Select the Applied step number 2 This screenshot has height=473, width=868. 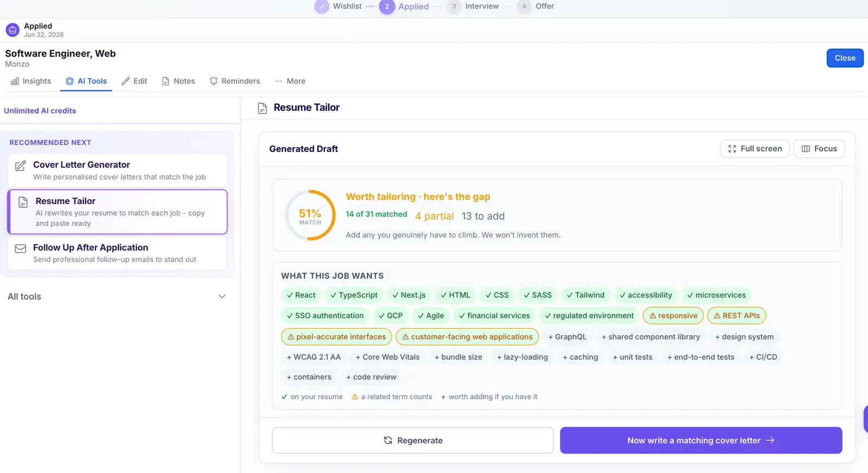tap(387, 7)
